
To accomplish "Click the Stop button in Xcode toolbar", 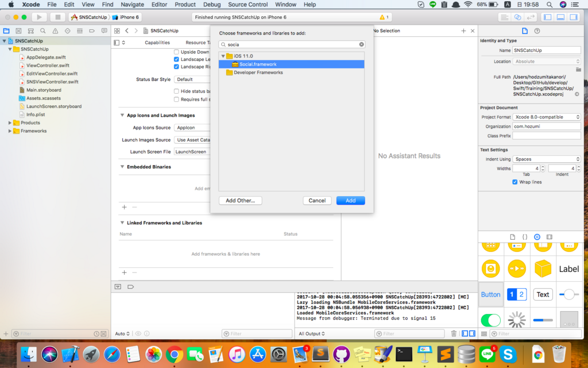I will (58, 17).
